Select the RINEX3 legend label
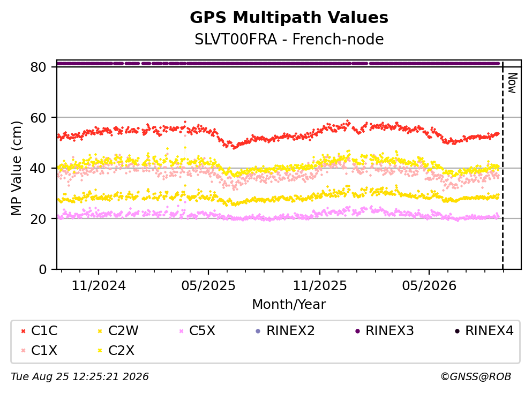This screenshot has height=393, width=532. (389, 330)
